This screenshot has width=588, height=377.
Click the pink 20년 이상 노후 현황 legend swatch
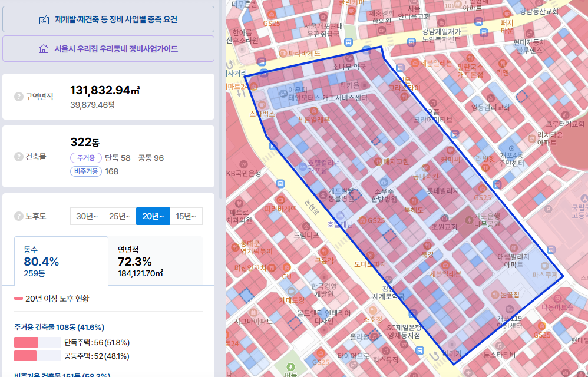click(x=18, y=299)
